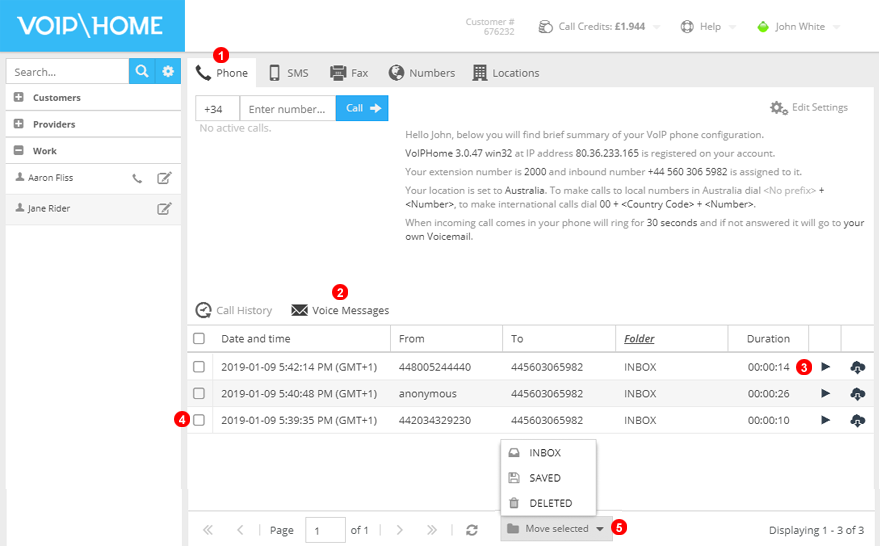This screenshot has width=880, height=546.
Task: Refresh the voice messages list
Action: point(472,530)
